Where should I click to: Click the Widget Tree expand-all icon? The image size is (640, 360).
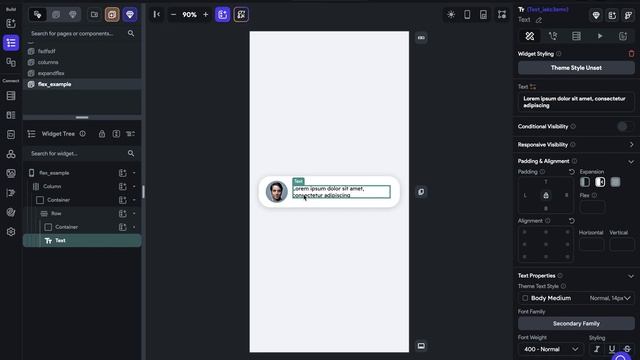click(116, 134)
